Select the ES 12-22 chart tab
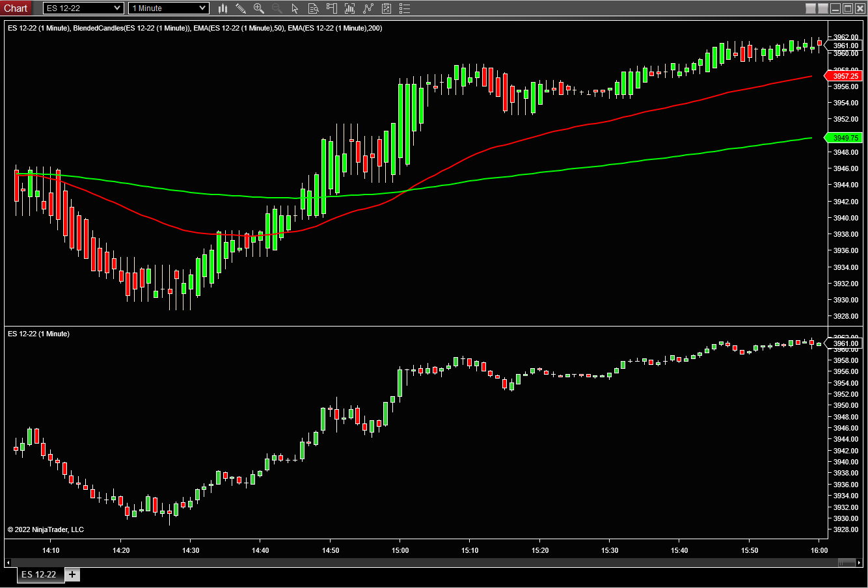The image size is (868, 588). [x=40, y=575]
